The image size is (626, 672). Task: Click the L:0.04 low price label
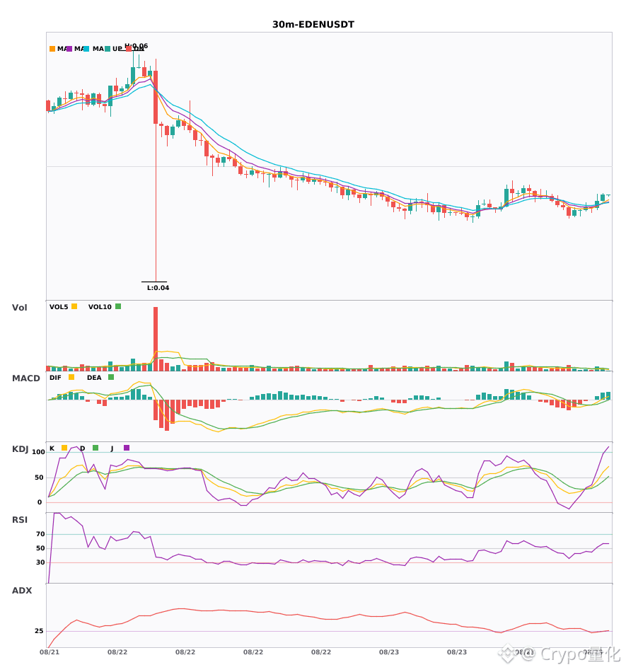[x=158, y=288]
